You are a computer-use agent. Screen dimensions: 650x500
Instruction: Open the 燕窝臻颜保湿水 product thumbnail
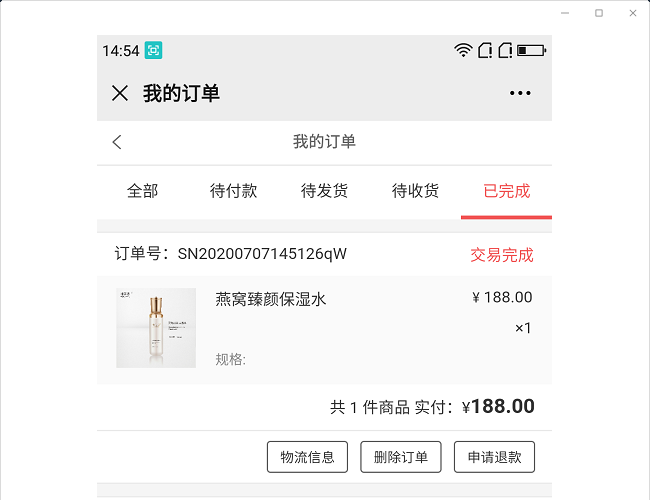[156, 328]
